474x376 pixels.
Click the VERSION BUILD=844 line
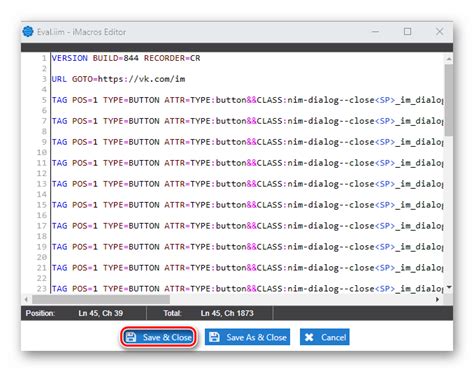point(126,58)
